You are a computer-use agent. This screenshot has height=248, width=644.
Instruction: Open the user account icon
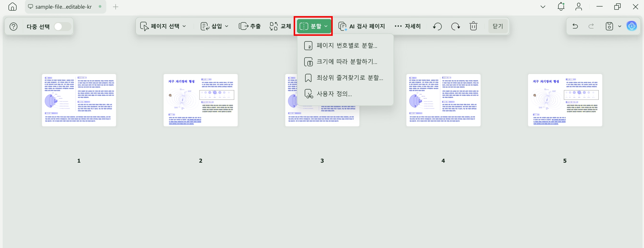(579, 7)
